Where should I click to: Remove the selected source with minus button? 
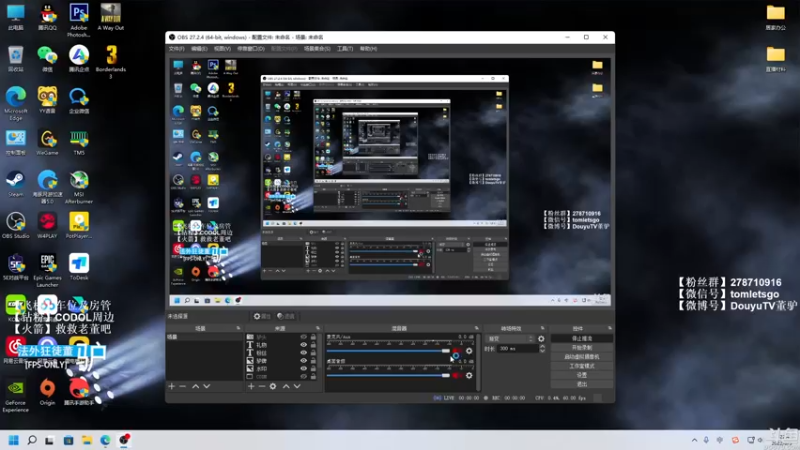(x=262, y=386)
